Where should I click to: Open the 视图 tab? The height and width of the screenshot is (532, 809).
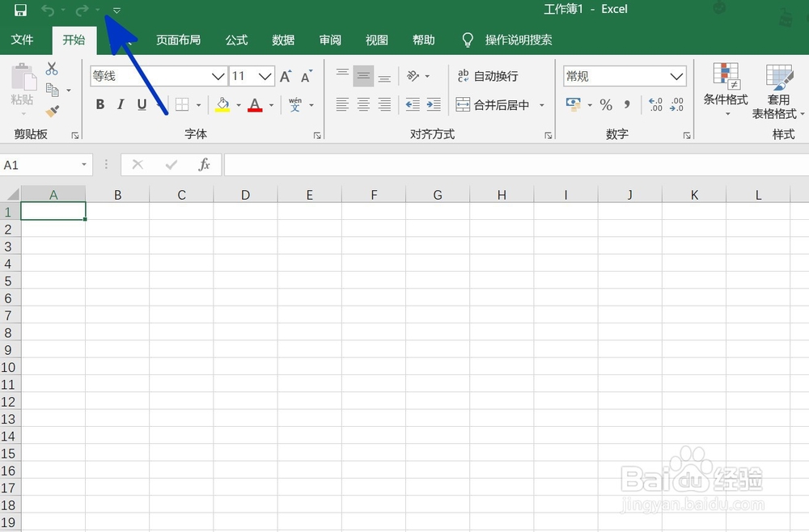[x=377, y=40]
